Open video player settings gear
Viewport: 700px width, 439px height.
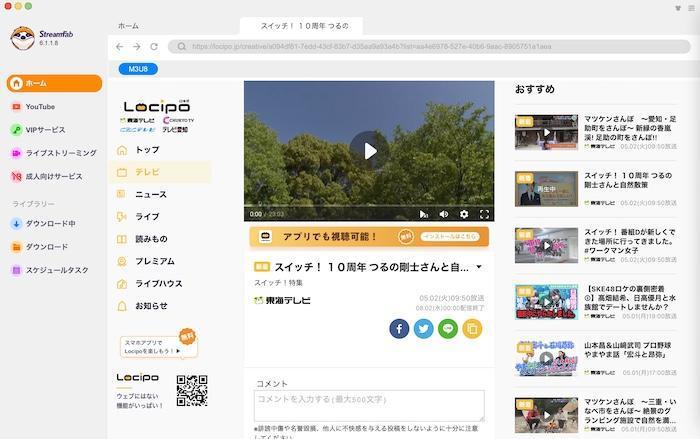(464, 214)
